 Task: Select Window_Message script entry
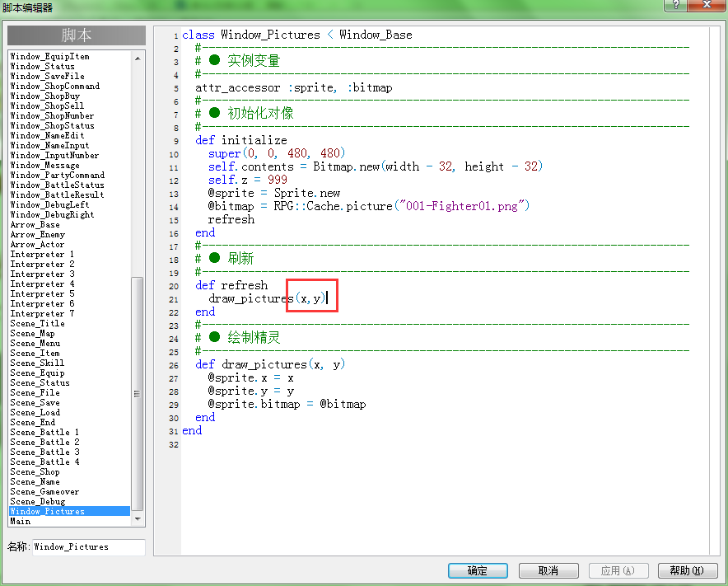[45, 165]
